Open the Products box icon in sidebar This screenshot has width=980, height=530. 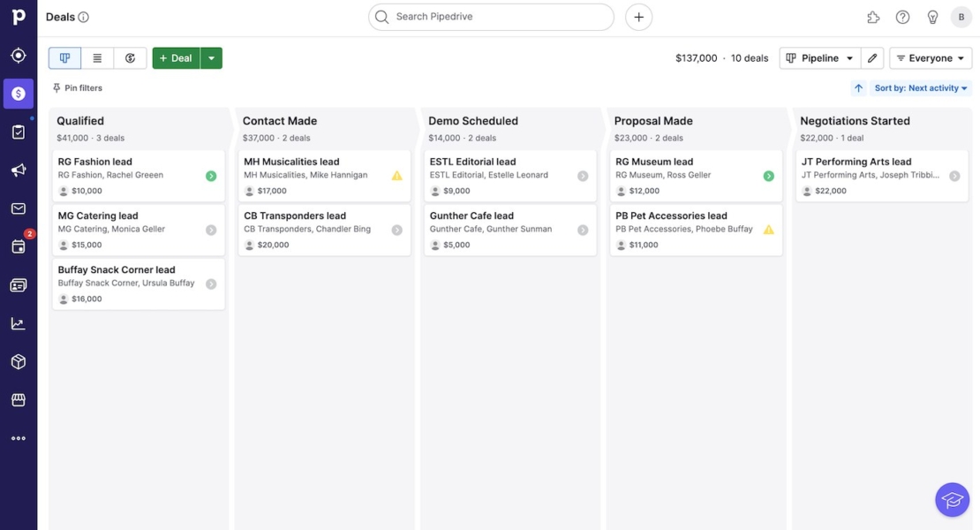click(18, 360)
